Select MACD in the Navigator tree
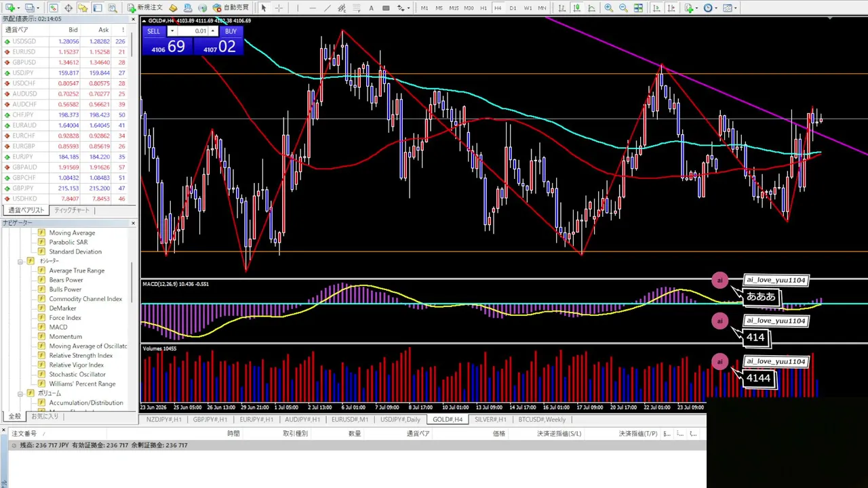The image size is (868, 488). (x=58, y=327)
